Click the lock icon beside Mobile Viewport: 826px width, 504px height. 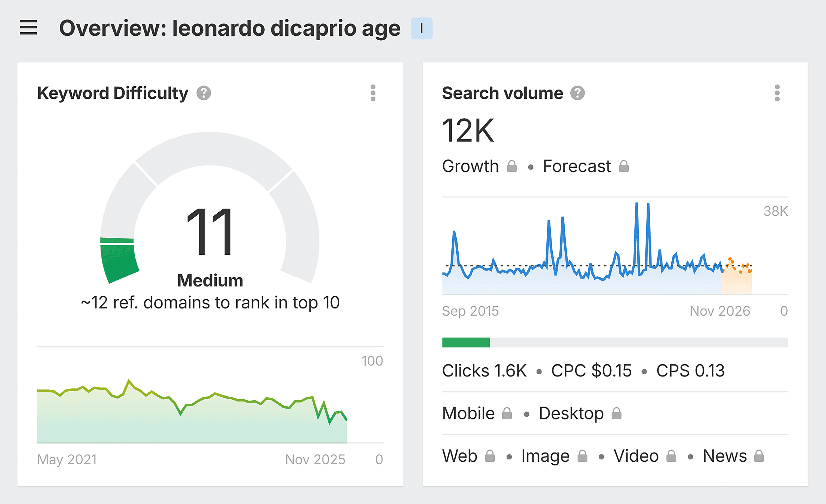(507, 413)
